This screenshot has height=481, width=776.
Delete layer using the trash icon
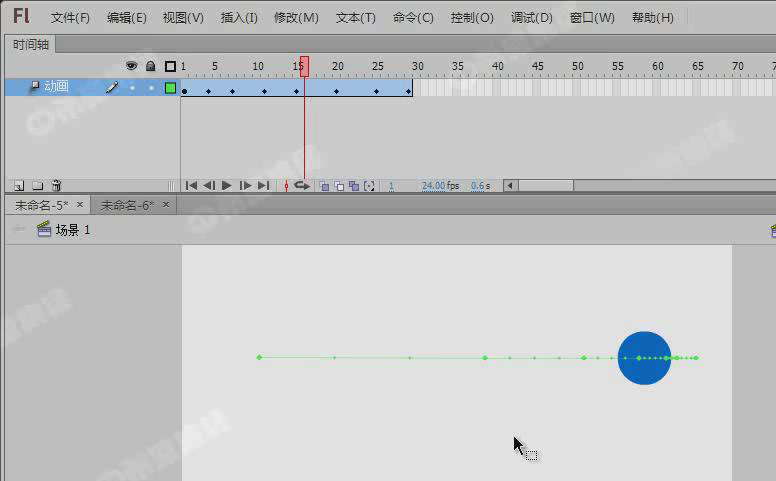pos(56,186)
